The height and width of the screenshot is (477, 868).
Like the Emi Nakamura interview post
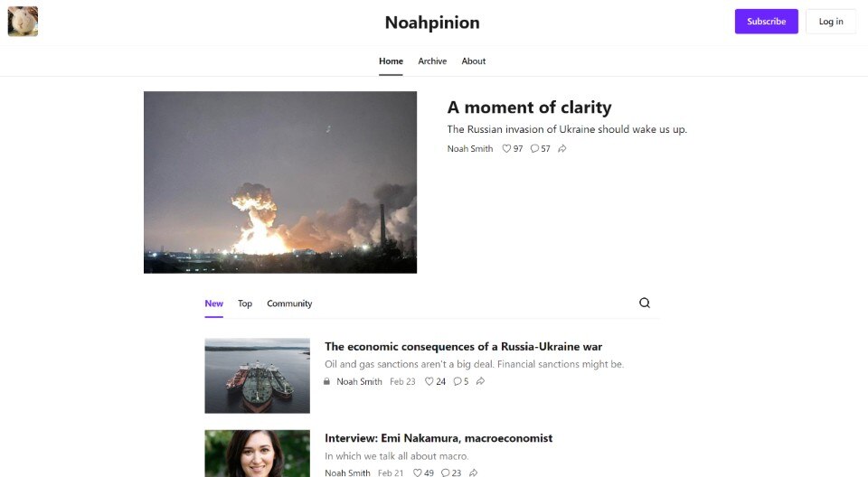[x=423, y=472]
